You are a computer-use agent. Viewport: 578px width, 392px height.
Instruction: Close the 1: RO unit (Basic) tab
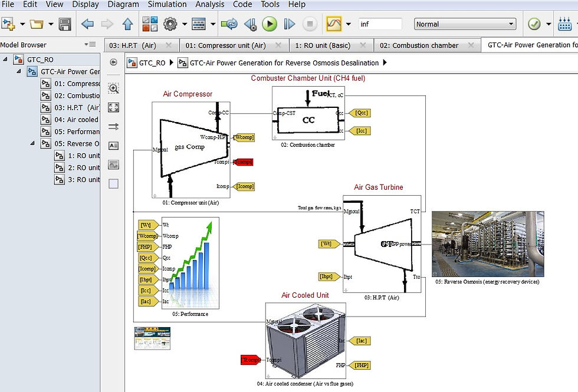tap(363, 45)
